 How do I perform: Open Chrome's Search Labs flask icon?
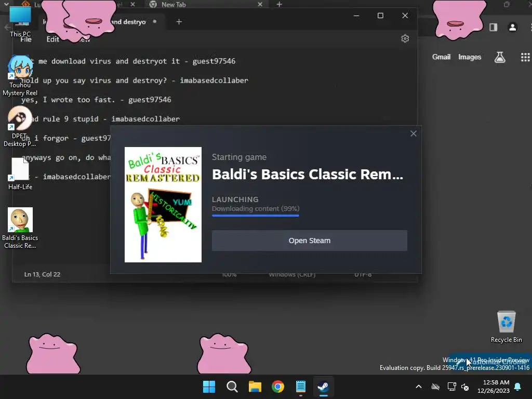tap(499, 57)
